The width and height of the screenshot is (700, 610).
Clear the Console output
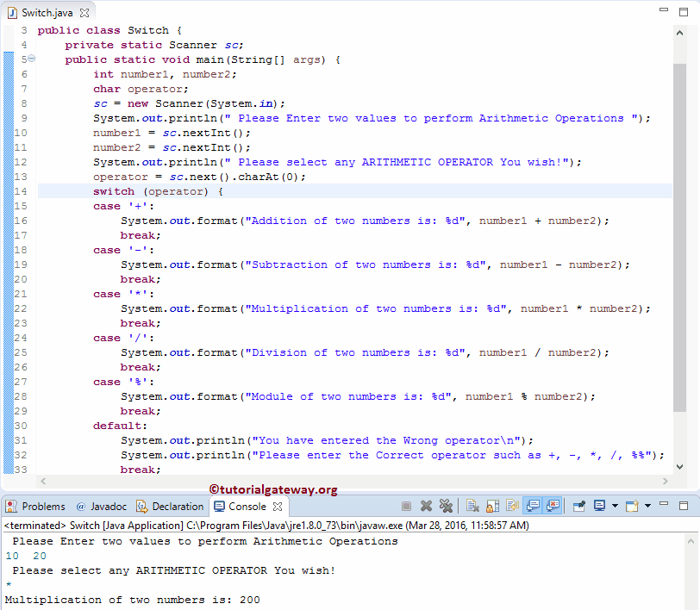(x=474, y=507)
